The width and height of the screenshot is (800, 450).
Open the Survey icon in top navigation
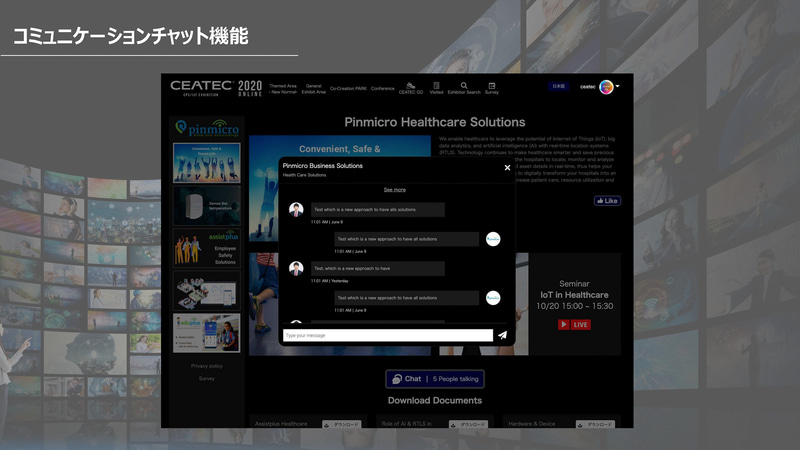tap(492, 86)
